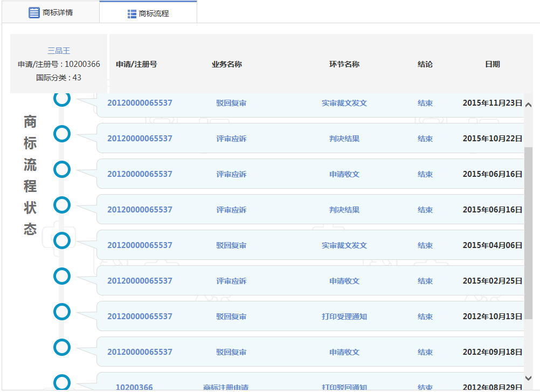The width and height of the screenshot is (540, 392).
Task: Click the scrollbar down arrow
Action: coord(529,378)
